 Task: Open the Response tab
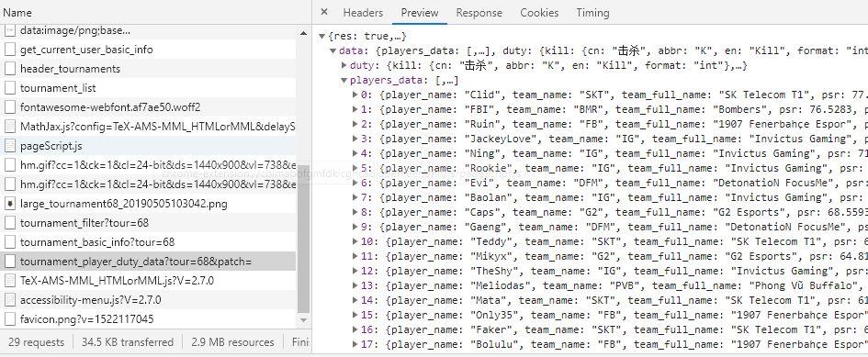[479, 12]
